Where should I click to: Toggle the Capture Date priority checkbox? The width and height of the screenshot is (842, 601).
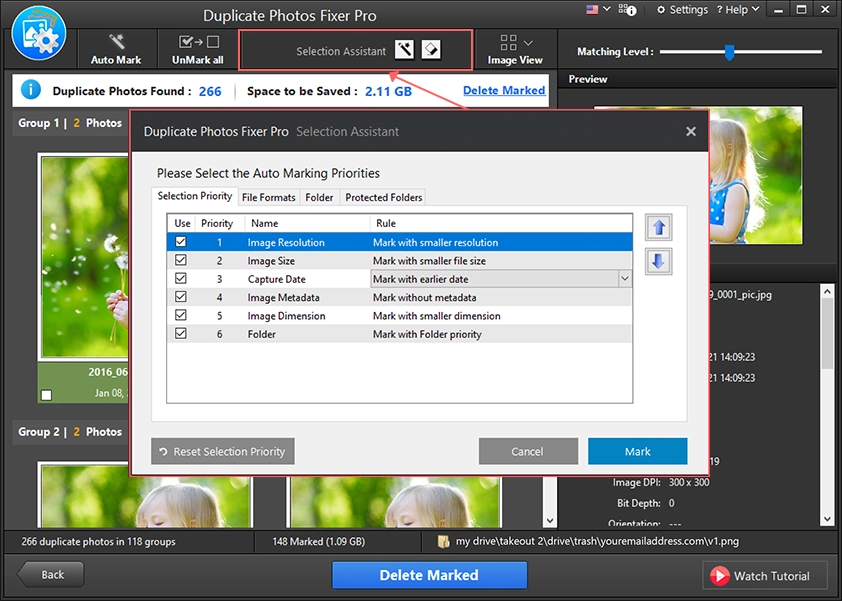pos(180,278)
